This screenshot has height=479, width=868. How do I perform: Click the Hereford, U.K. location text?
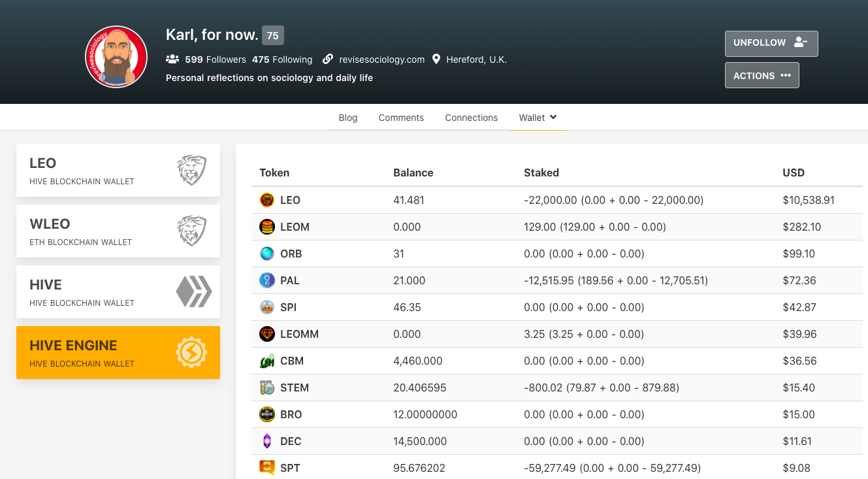(x=477, y=59)
